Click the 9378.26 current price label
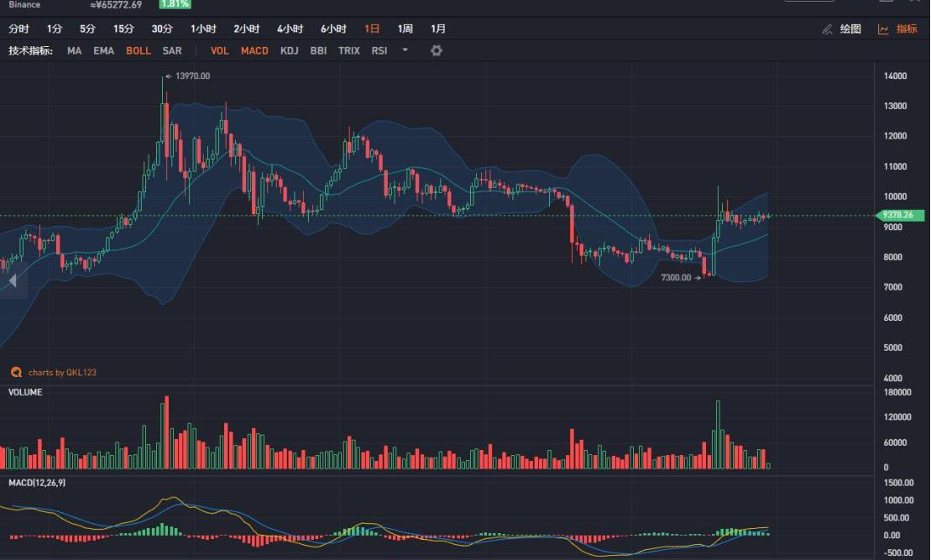Screen dimensions: 931x560 click(x=898, y=216)
